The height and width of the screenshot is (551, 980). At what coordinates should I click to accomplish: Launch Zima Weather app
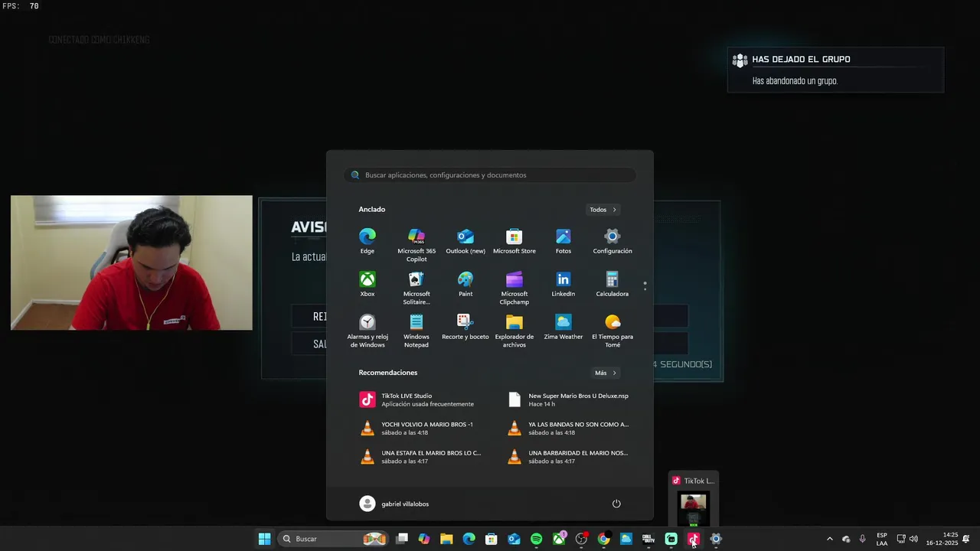point(563,327)
